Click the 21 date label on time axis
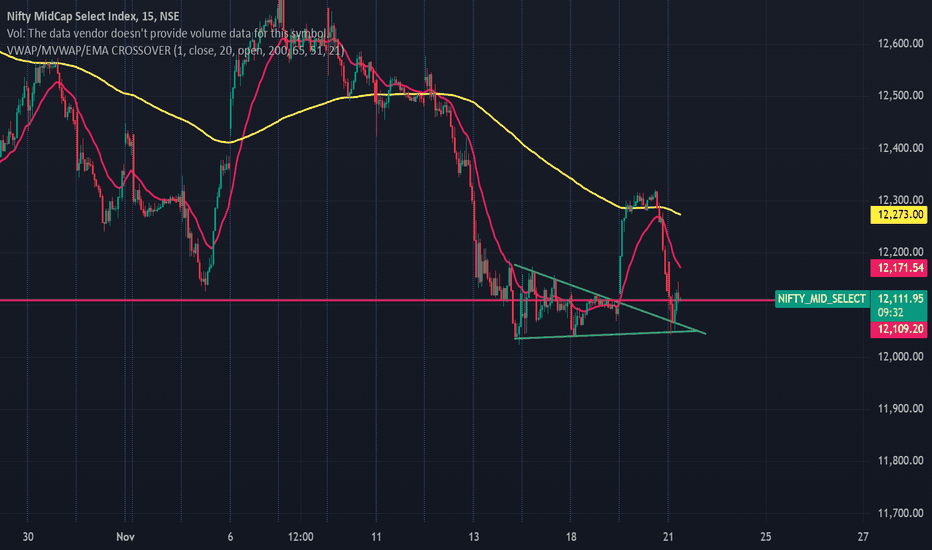 669,537
